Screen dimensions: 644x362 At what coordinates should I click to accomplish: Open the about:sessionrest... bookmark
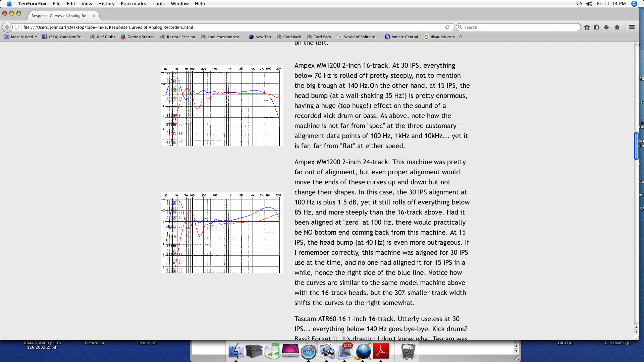pyautogui.click(x=222, y=37)
